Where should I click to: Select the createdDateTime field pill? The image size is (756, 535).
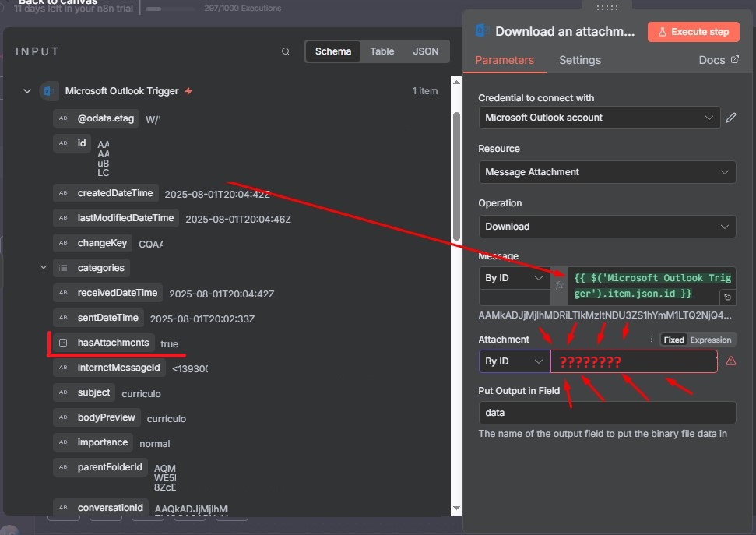point(106,193)
